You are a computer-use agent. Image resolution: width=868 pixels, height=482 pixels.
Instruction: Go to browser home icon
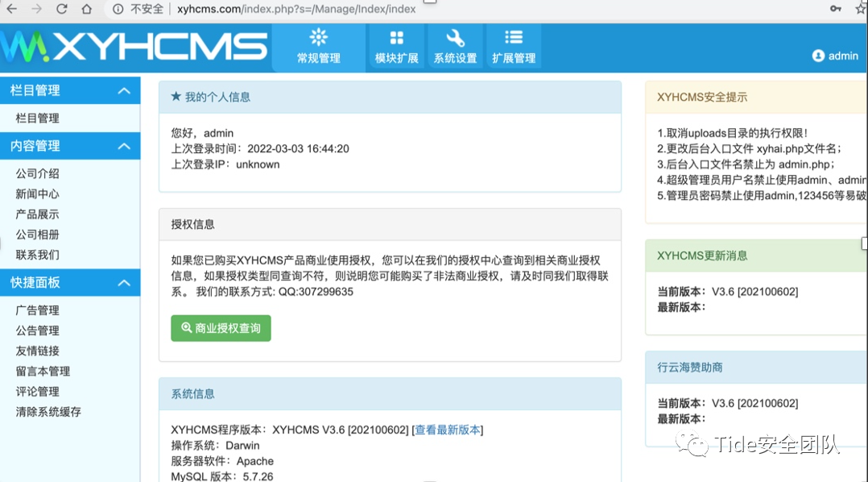point(86,9)
